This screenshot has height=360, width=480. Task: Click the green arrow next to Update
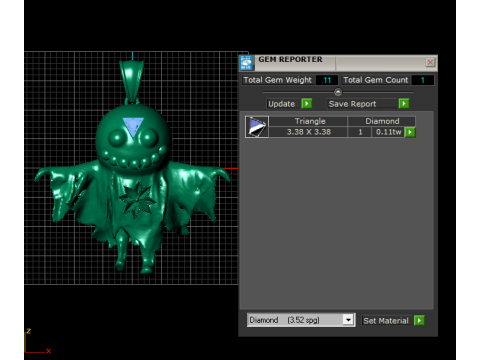pos(306,104)
